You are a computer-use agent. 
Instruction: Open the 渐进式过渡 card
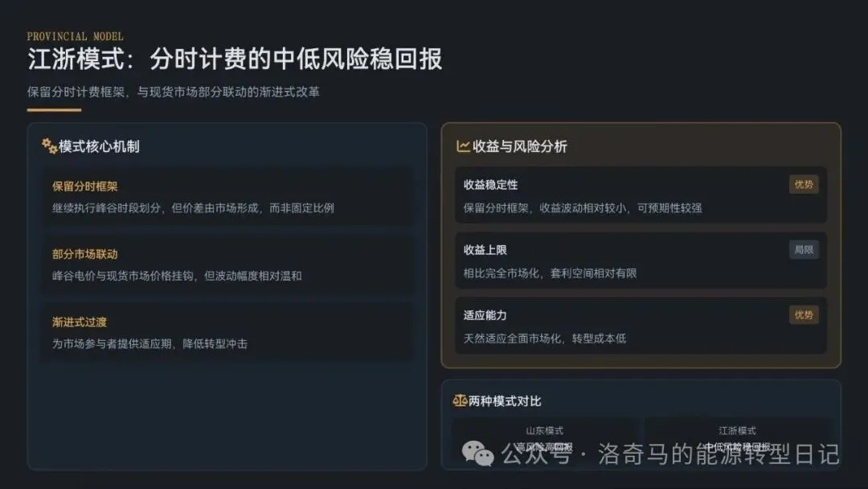pyautogui.click(x=227, y=332)
